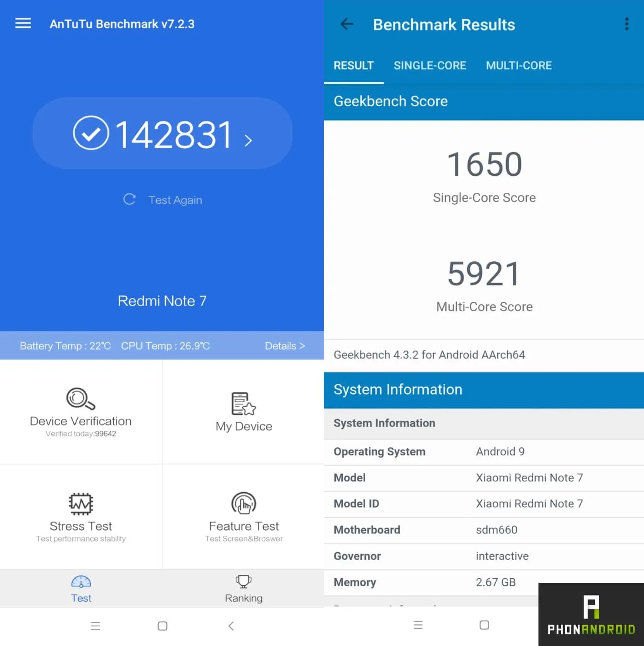Screen dimensions: 644x646
Task: Select Model ID row
Action: pos(484,504)
